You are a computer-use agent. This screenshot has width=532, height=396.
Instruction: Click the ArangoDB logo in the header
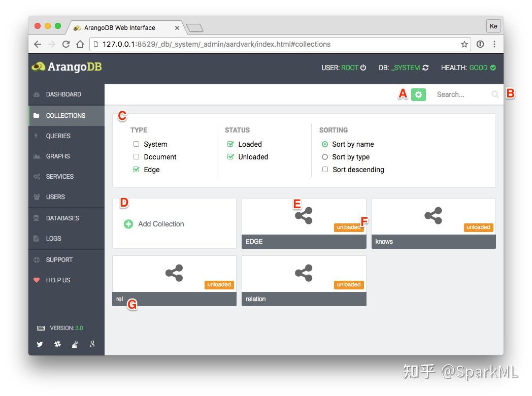point(66,67)
